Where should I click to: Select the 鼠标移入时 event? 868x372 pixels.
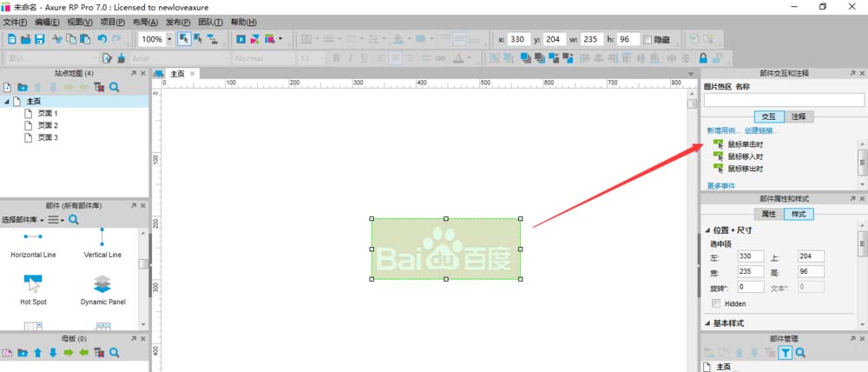pyautogui.click(x=745, y=156)
